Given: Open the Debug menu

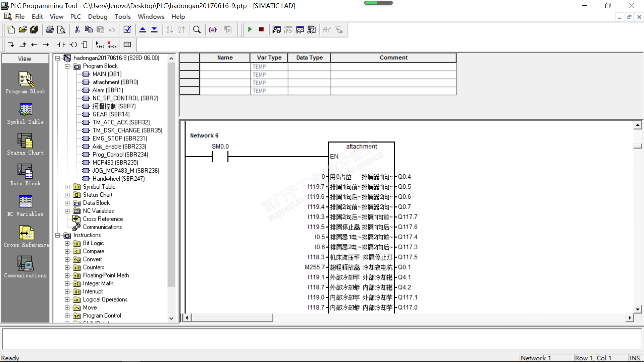Looking at the screenshot, I should pyautogui.click(x=98, y=16).
